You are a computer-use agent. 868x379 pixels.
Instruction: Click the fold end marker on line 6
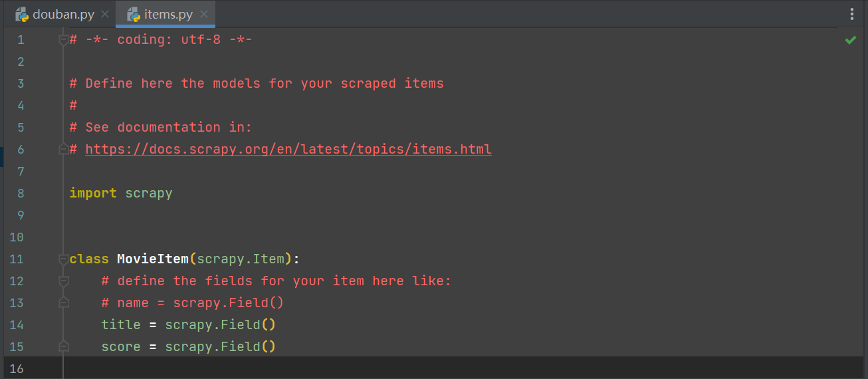64,149
